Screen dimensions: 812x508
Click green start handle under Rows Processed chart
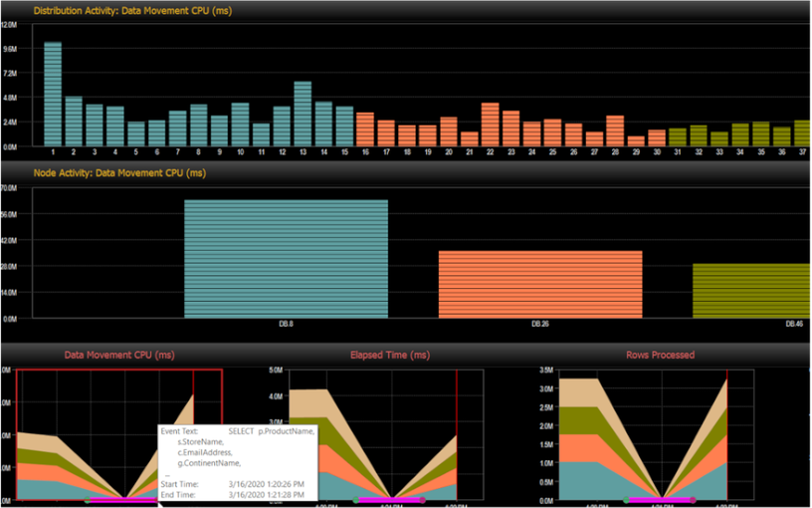pos(627,500)
